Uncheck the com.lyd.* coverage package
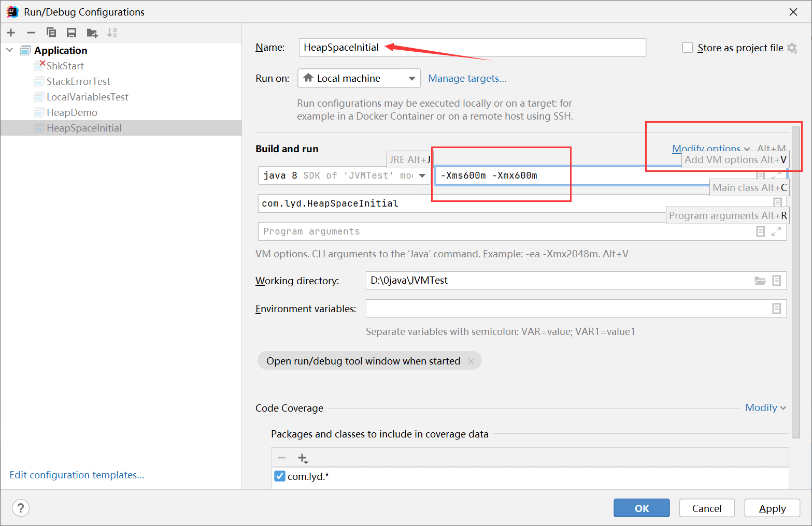The width and height of the screenshot is (812, 526). [x=280, y=476]
